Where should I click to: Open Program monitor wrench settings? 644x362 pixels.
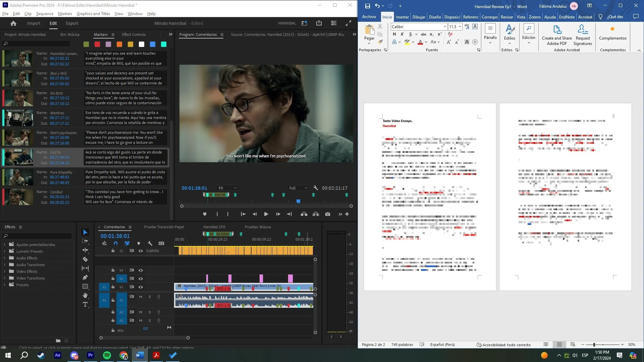tap(315, 188)
